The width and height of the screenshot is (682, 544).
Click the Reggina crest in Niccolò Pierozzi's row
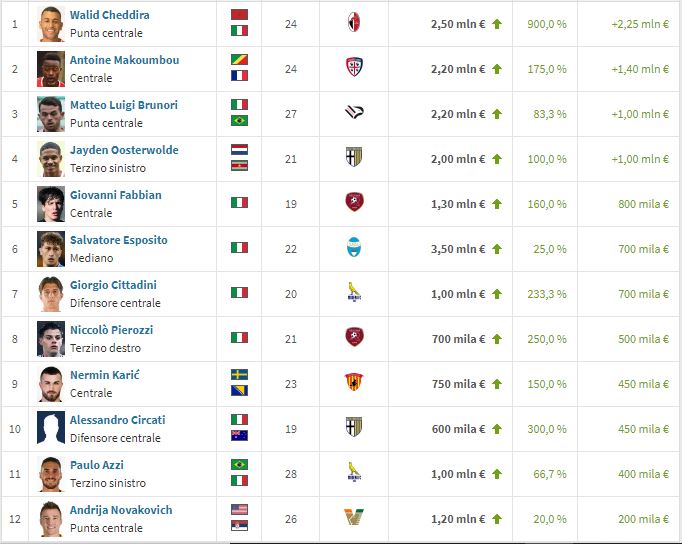[x=353, y=338]
